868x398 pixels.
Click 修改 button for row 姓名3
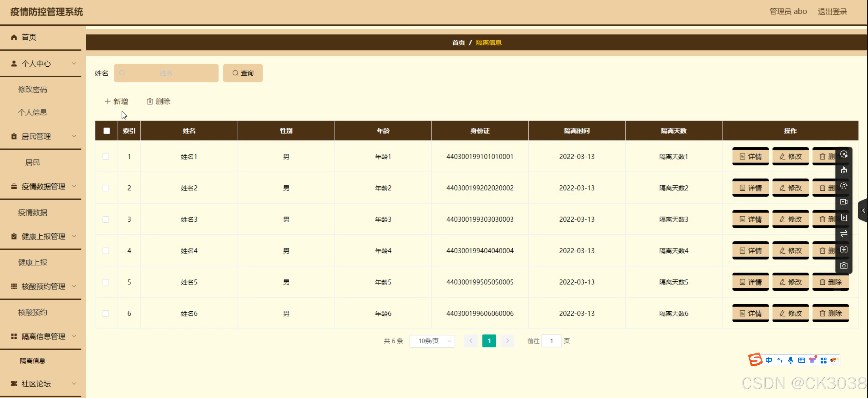[790, 219]
